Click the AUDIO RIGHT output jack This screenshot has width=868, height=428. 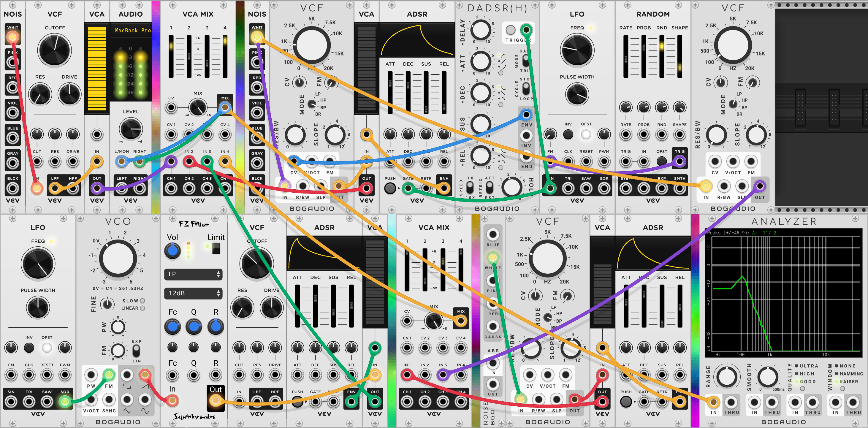(140, 188)
